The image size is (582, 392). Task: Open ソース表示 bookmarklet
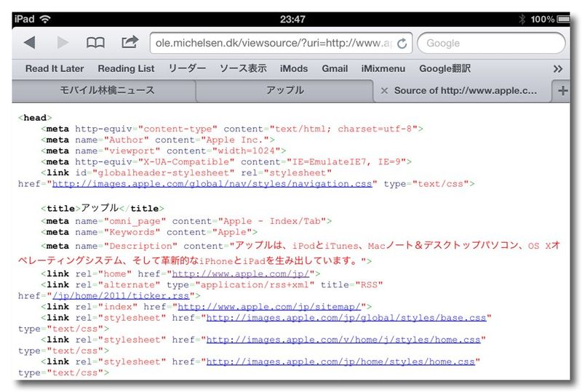click(243, 68)
